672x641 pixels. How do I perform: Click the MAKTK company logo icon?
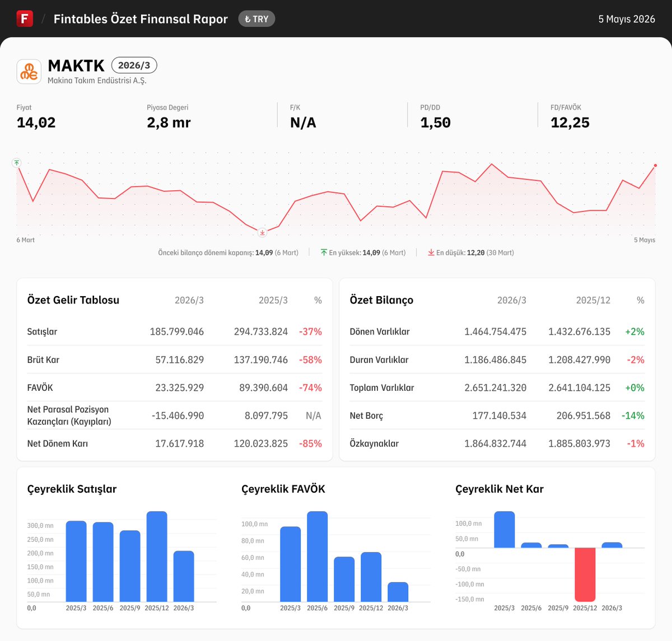tap(29, 72)
